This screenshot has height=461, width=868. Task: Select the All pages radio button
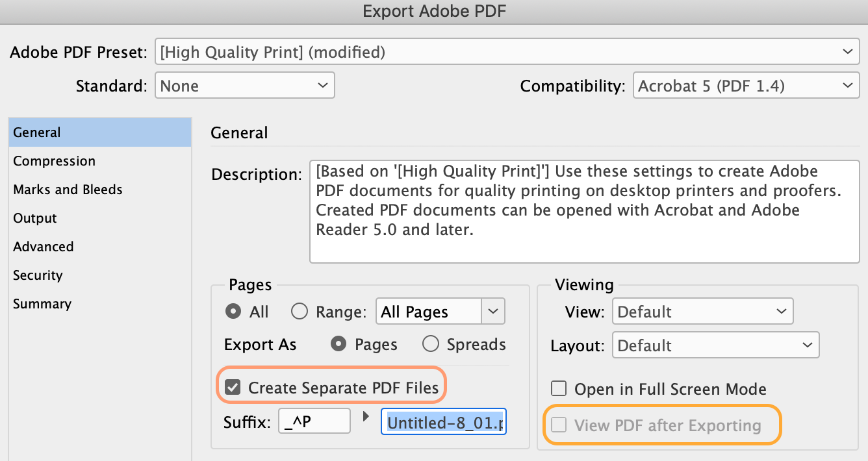[x=233, y=312]
